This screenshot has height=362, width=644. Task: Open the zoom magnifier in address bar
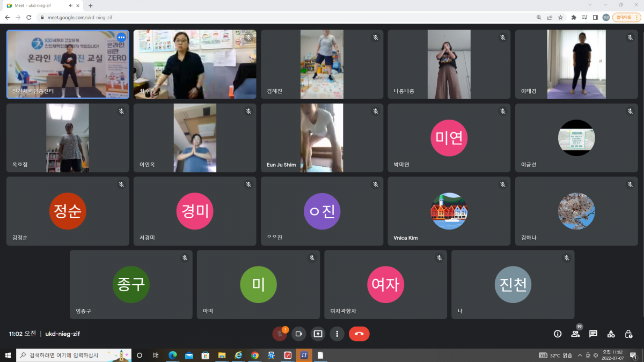pos(539,17)
